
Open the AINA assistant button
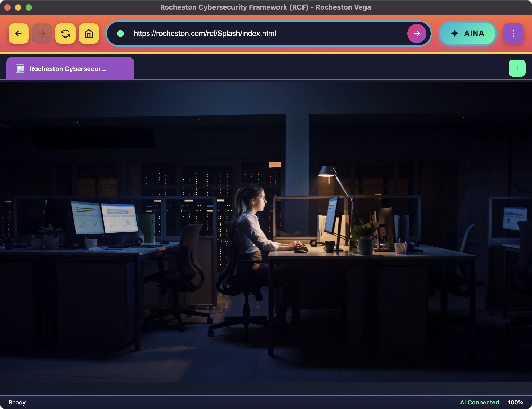[468, 34]
